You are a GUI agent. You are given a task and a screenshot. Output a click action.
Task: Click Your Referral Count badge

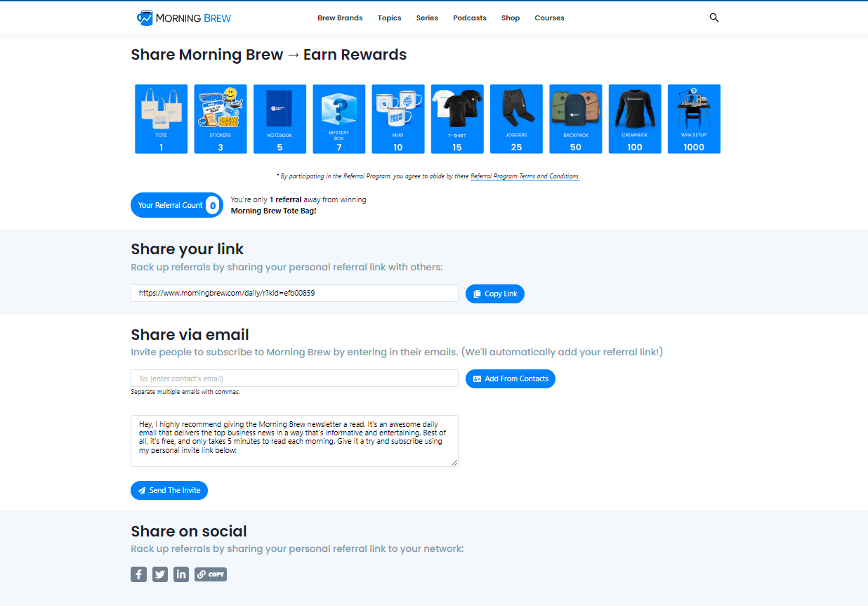click(177, 205)
